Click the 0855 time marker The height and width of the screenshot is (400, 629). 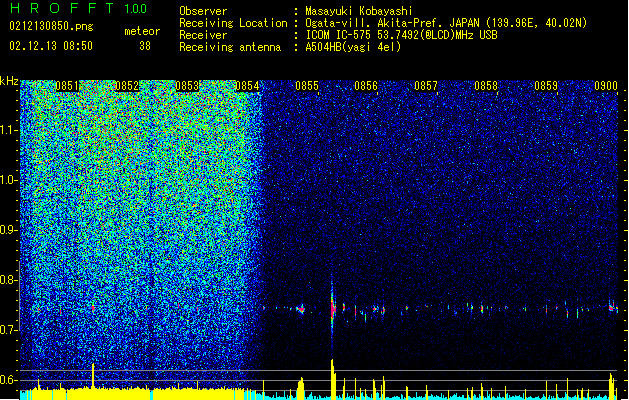[x=306, y=86]
